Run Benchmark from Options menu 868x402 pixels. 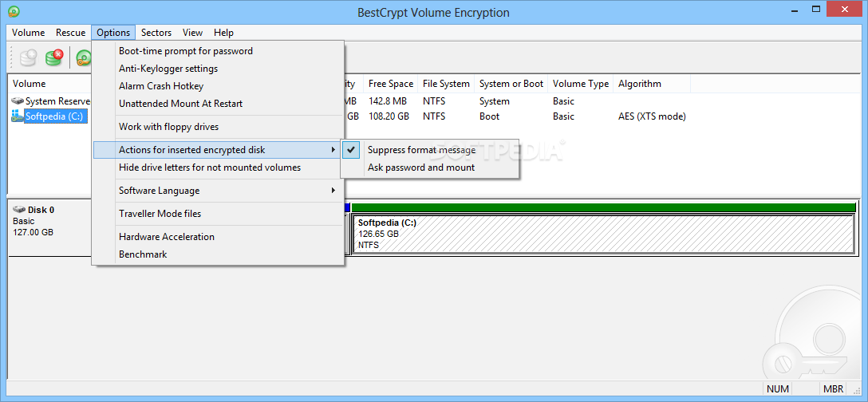pyautogui.click(x=218, y=254)
